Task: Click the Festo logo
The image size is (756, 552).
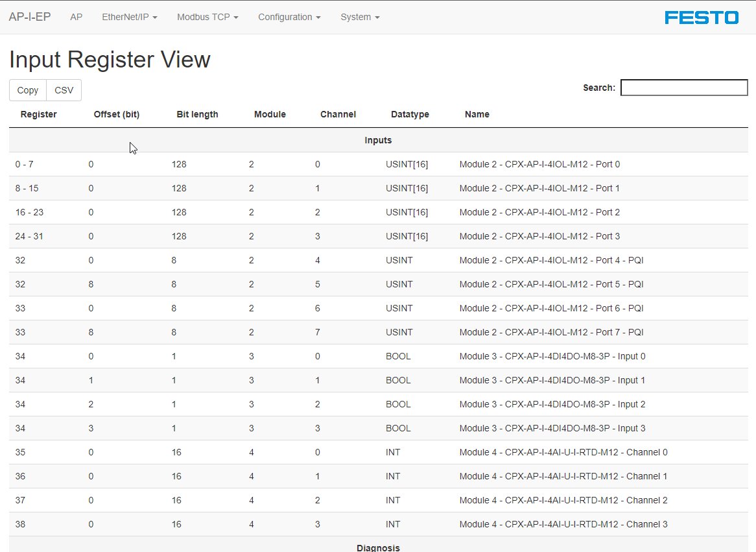Action: 702,18
